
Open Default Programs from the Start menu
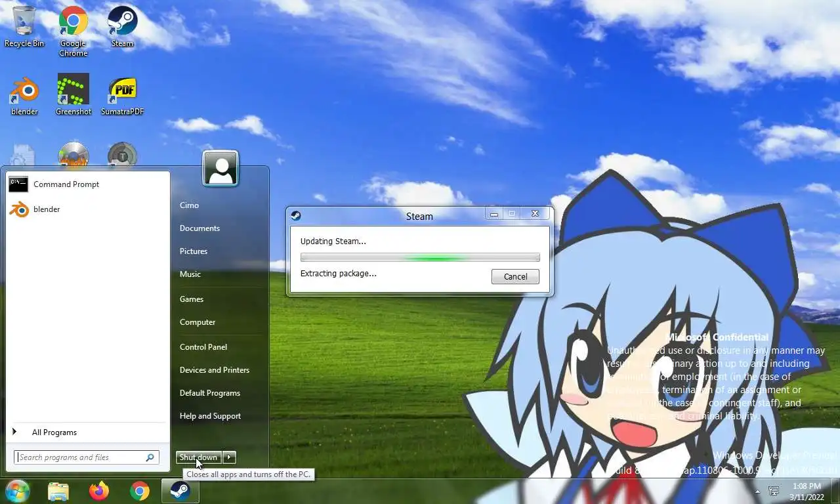click(210, 393)
